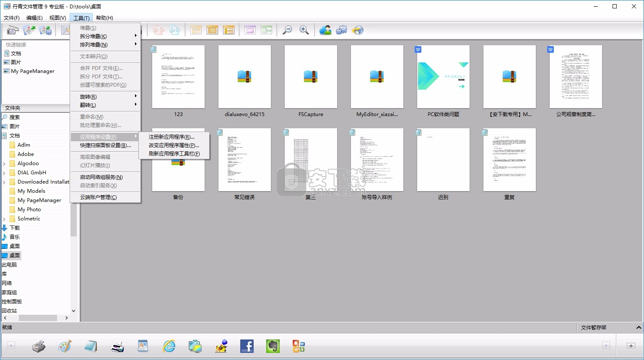The width and height of the screenshot is (644, 360).
Task: Open Internet Explorer icon in application bar
Action: click(x=169, y=346)
